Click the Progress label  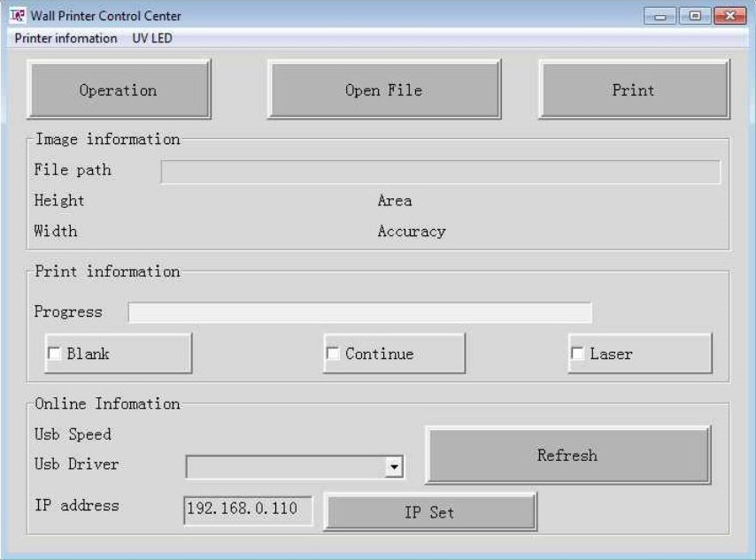click(x=68, y=311)
